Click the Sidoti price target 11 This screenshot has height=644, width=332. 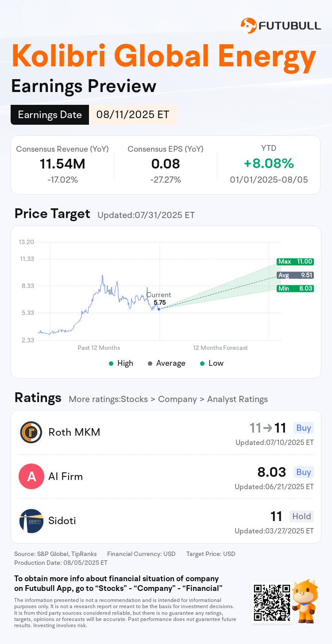[276, 516]
